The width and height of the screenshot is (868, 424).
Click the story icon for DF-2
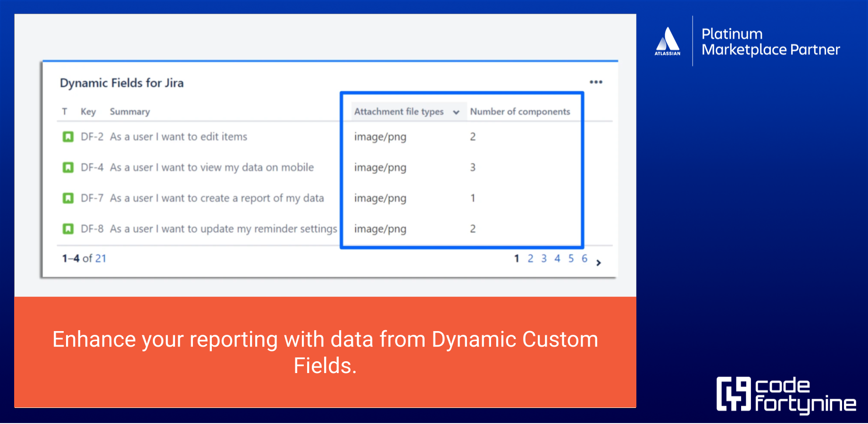point(68,137)
